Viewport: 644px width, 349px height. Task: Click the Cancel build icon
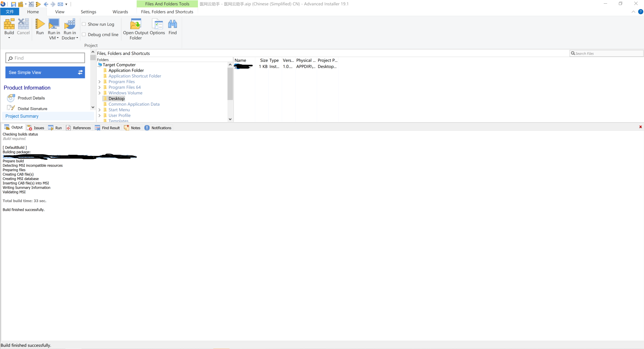23,24
